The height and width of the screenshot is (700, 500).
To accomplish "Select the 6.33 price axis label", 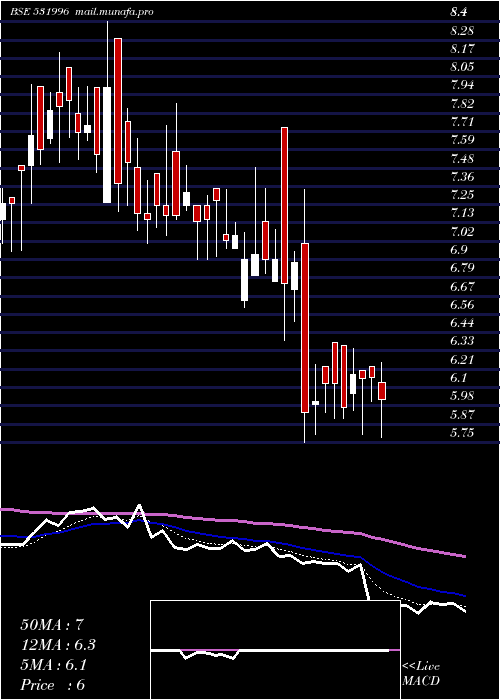I will click(462, 342).
